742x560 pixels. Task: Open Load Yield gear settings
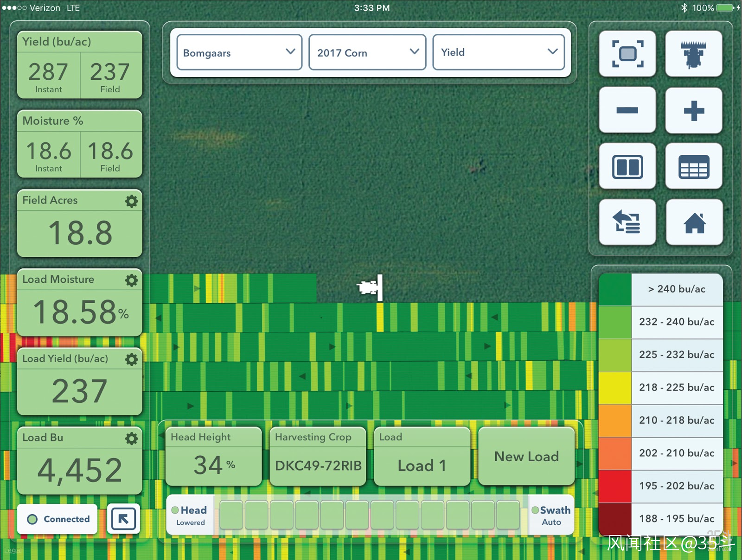132,359
